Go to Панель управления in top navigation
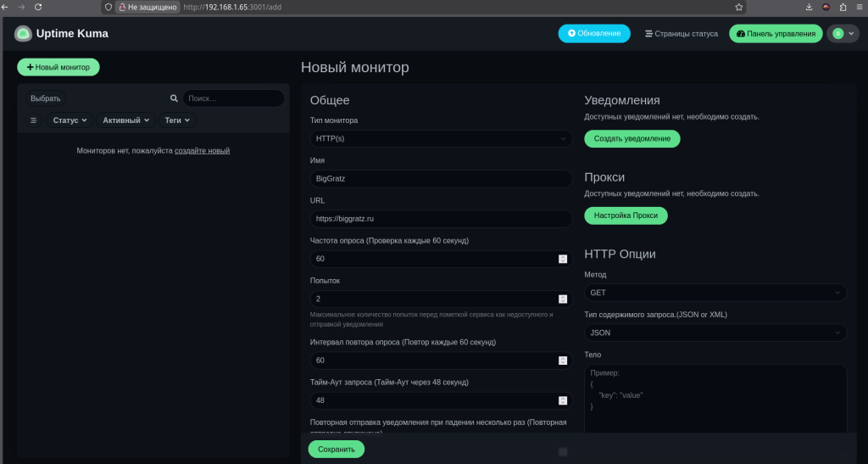Image resolution: width=868 pixels, height=464 pixels. pos(776,34)
